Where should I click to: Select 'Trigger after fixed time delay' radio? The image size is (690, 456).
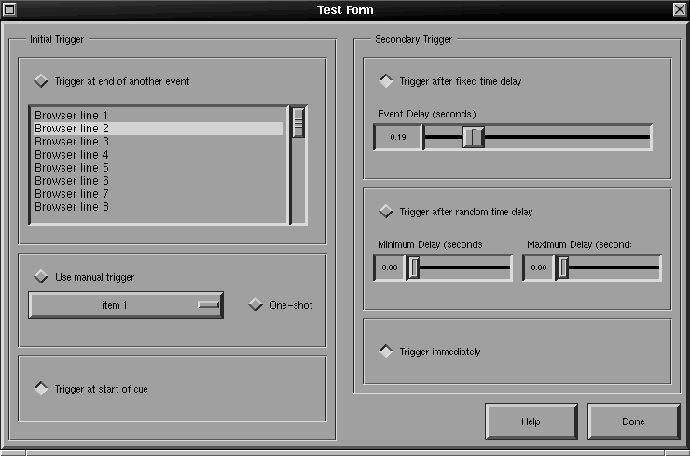coord(386,81)
